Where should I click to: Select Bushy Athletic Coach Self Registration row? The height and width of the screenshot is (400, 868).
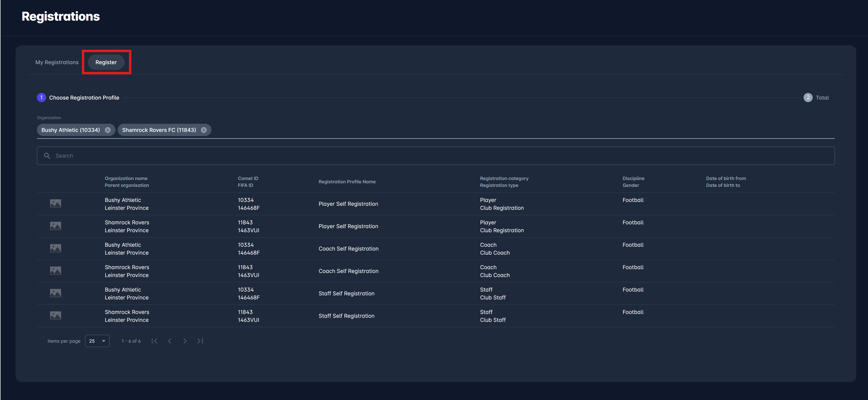pyautogui.click(x=348, y=249)
